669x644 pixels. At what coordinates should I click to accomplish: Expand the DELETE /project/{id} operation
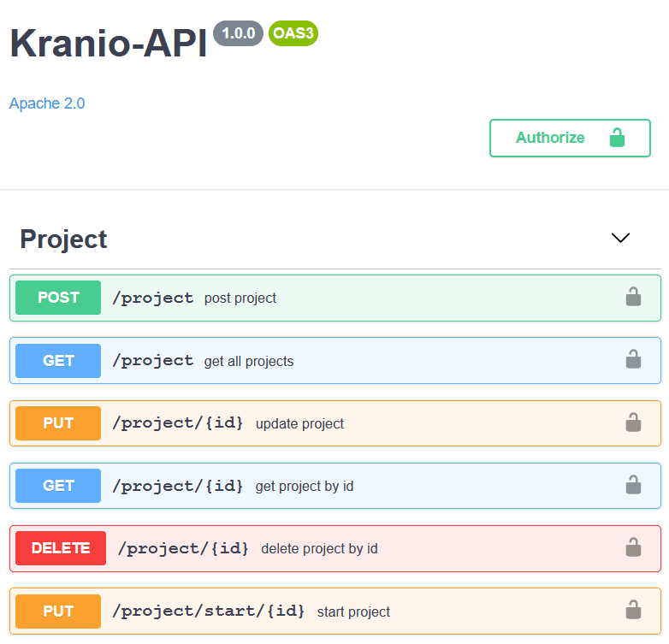pyautogui.click(x=471, y=548)
